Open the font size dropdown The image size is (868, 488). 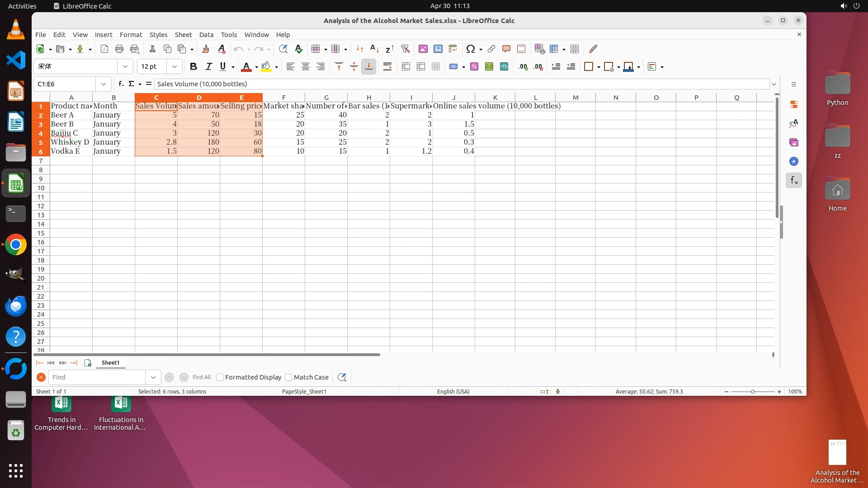point(175,67)
